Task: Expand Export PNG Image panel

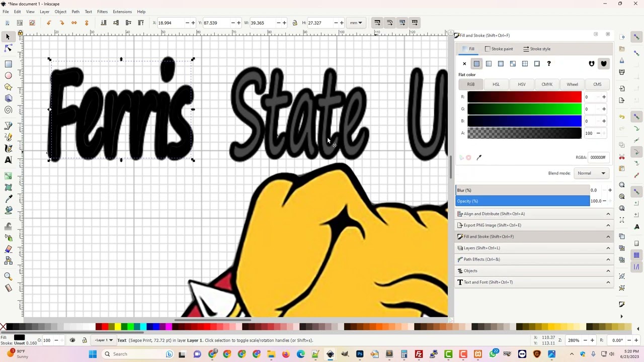Action: tap(534, 225)
